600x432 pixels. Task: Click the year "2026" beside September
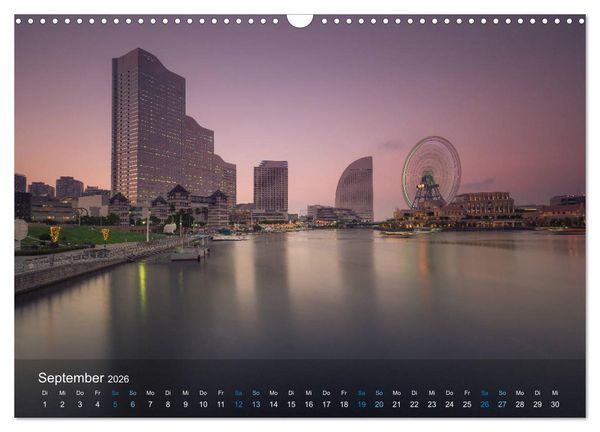point(118,379)
